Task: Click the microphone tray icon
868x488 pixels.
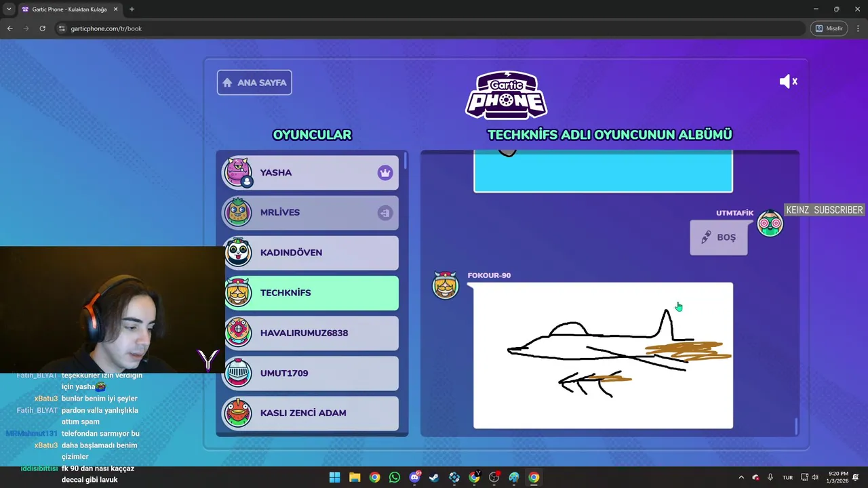Action: [770, 477]
